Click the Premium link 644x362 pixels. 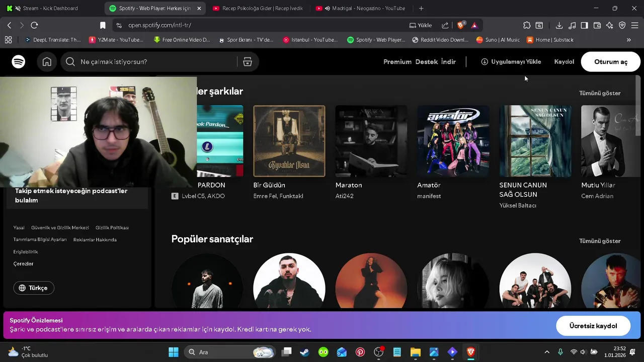397,62
